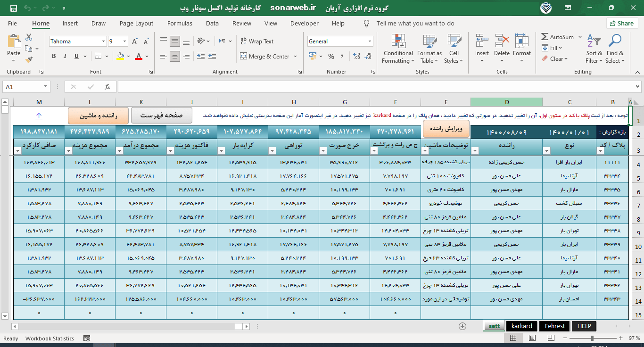Click the red Font Color swatch
644x347 pixels.
[139, 57]
